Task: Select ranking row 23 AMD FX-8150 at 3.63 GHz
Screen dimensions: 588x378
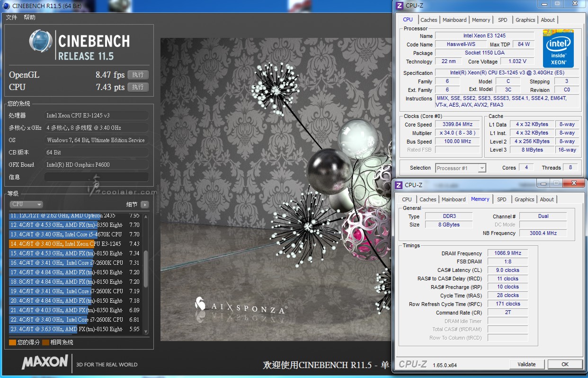Action: [75, 329]
